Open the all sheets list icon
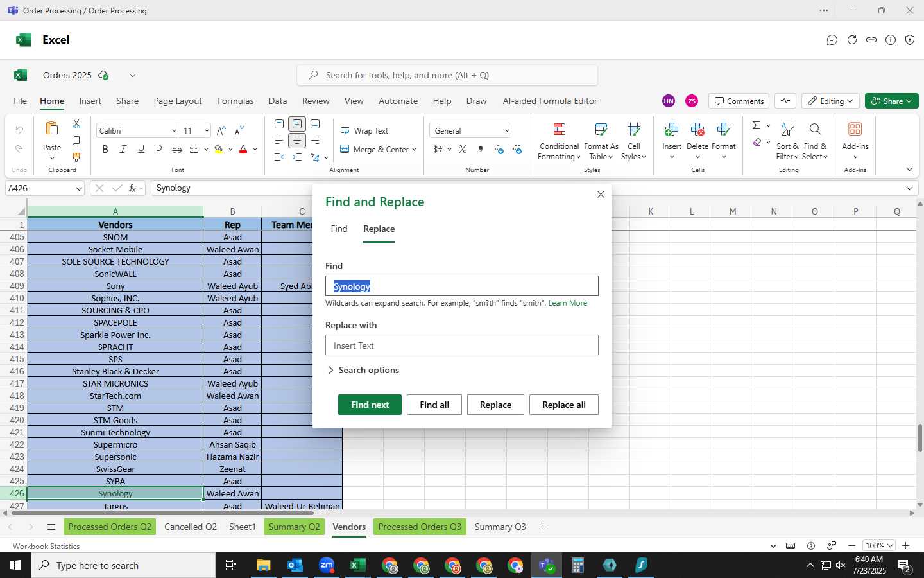The width and height of the screenshot is (924, 578). point(51,527)
